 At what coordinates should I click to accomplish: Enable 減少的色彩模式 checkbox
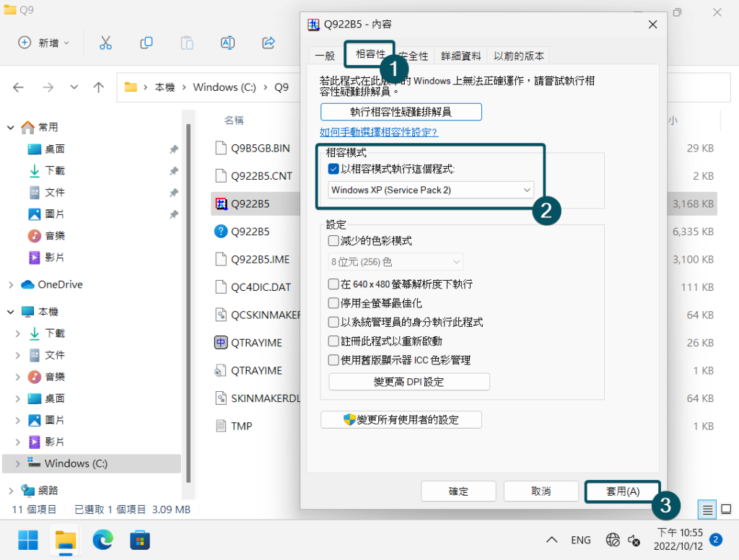(333, 241)
